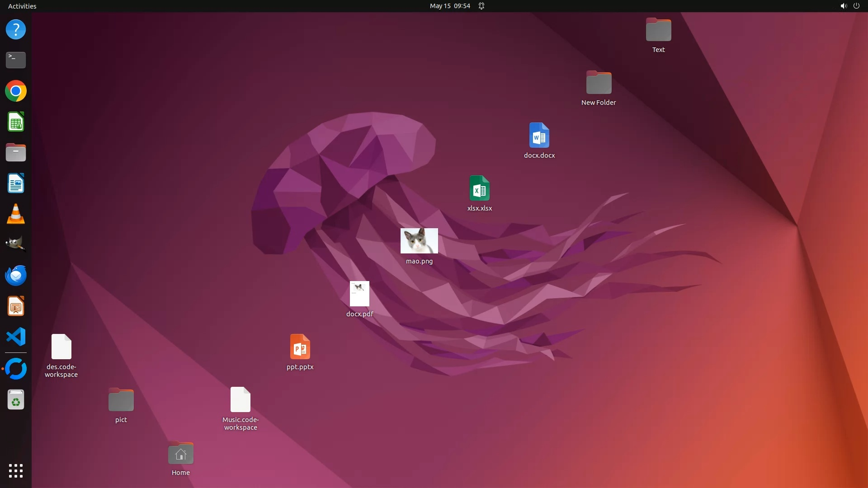The width and height of the screenshot is (868, 488).
Task: Open the Trash icon in the dock
Action: (16, 400)
